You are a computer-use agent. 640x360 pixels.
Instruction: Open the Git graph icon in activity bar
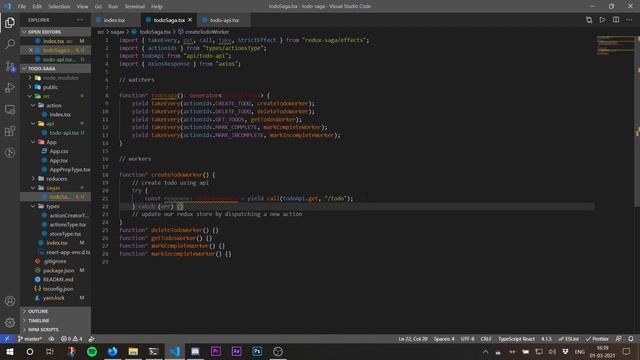point(10,153)
